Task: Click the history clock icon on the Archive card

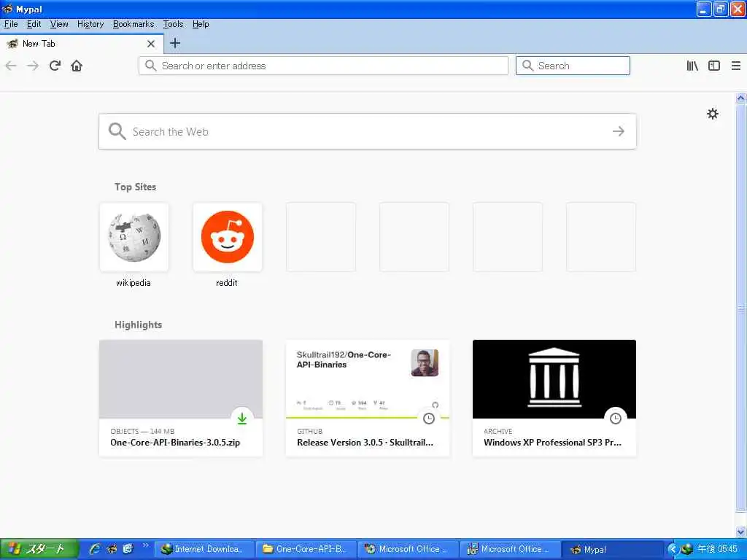Action: click(x=616, y=419)
